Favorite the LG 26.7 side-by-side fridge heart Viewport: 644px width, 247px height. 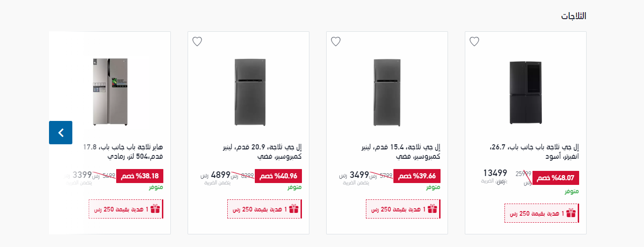tap(474, 42)
